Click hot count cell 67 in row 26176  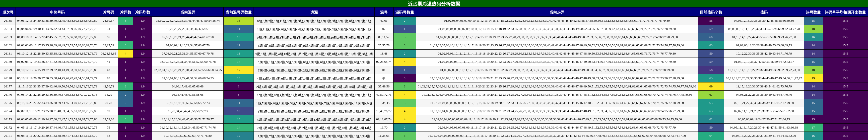pos(711,95)
